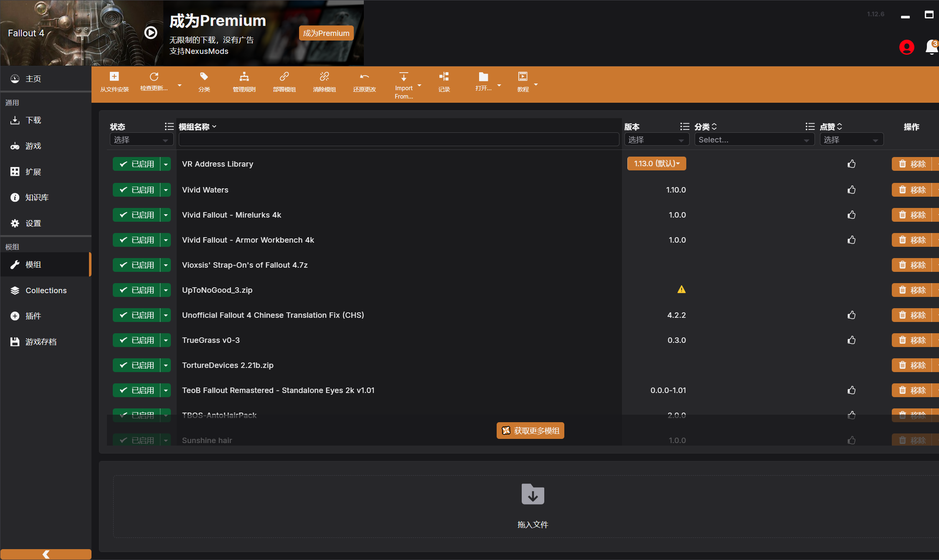The image size is (939, 560).
Task: Click the 从文件安装 install-from-file icon
Action: [114, 76]
